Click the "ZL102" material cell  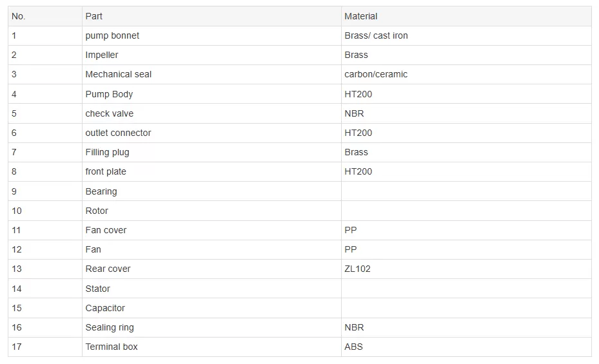pyautogui.click(x=358, y=269)
